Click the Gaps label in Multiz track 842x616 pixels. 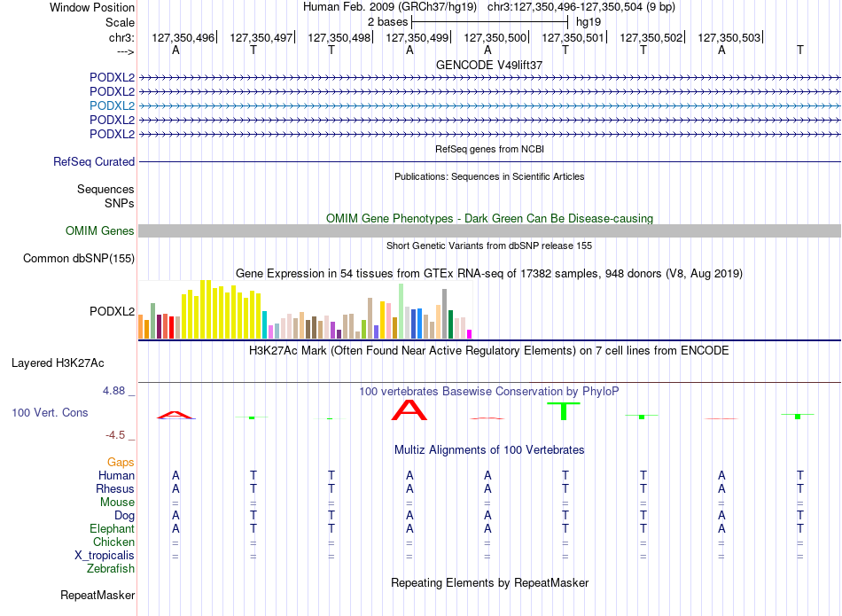pyautogui.click(x=121, y=463)
